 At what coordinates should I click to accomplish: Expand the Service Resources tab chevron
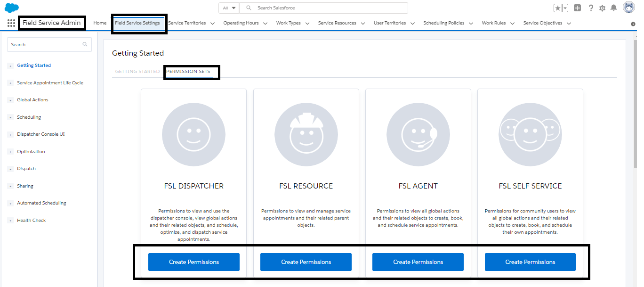[x=363, y=23]
